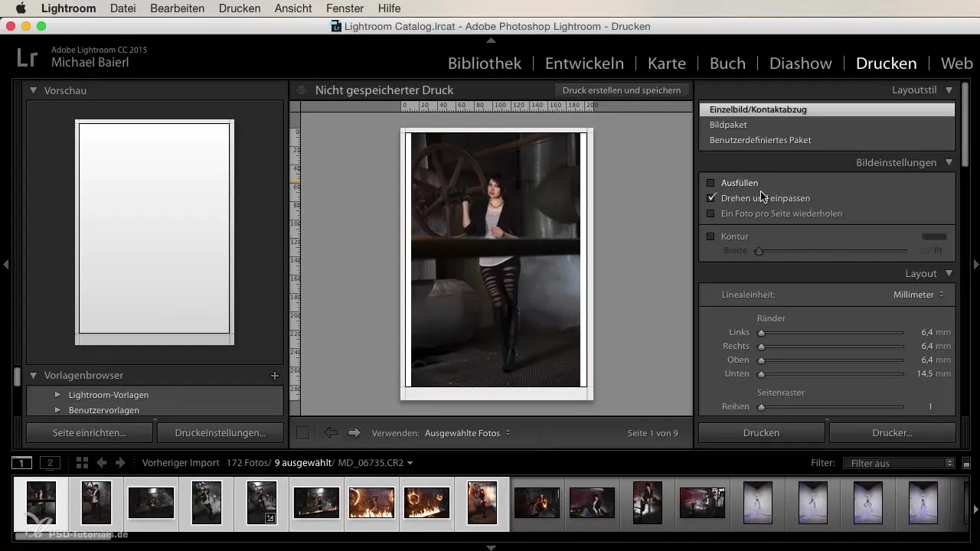Open the Hilfe menu
This screenshot has width=980, height=551.
[x=390, y=8]
